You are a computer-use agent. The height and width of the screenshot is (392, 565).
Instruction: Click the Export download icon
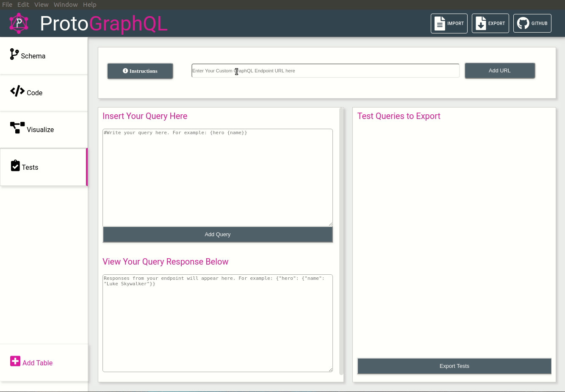coord(481,23)
